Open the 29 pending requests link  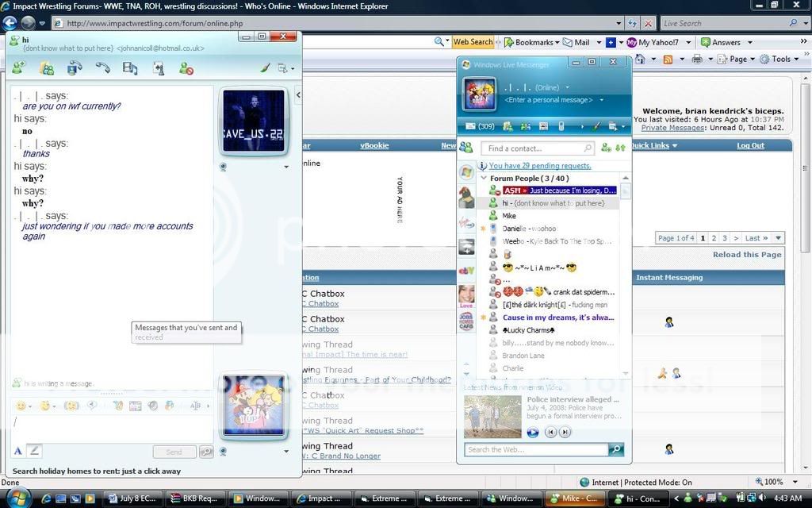539,166
